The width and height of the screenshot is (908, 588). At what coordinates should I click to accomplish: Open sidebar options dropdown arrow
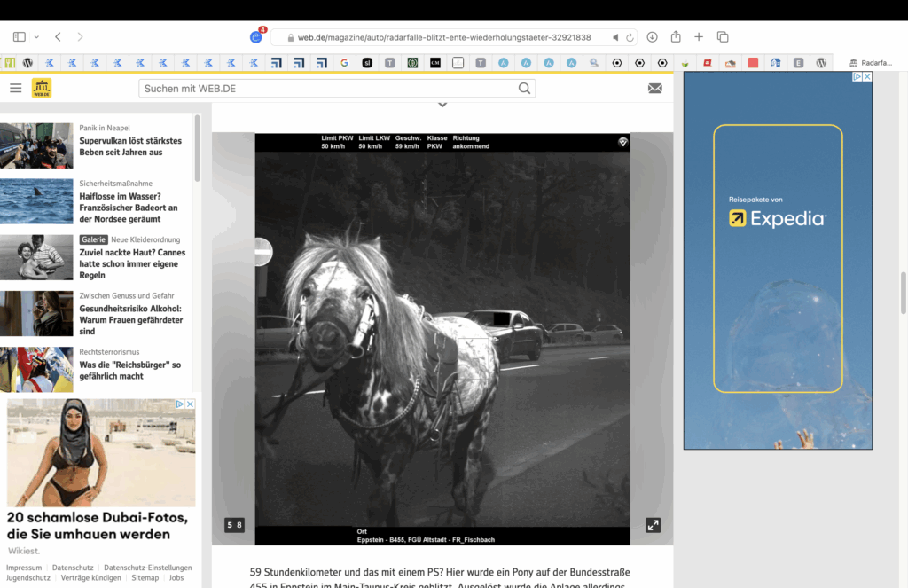[36, 37]
